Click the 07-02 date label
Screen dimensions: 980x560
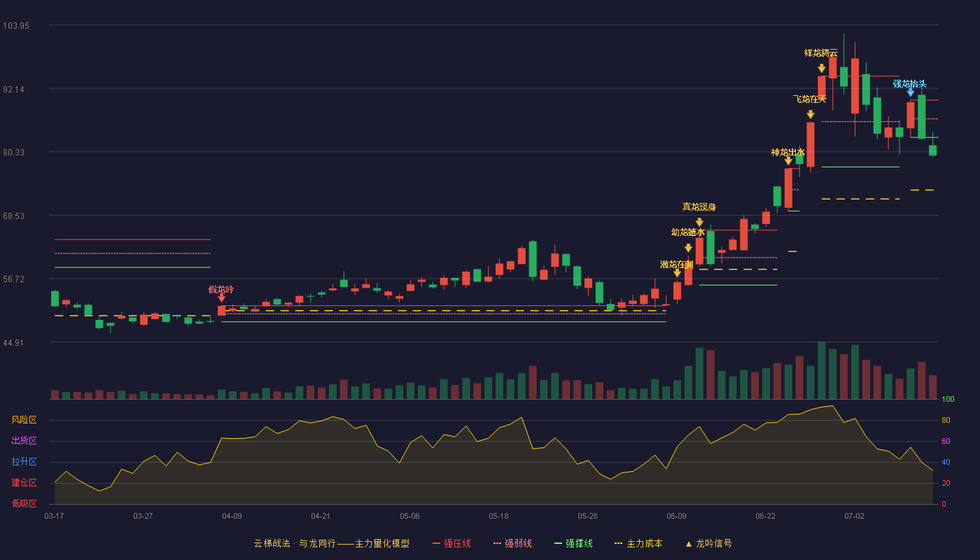coord(854,516)
